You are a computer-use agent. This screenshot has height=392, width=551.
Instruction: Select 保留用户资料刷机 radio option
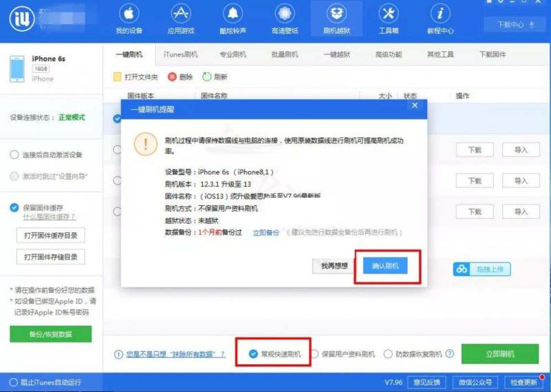315,354
